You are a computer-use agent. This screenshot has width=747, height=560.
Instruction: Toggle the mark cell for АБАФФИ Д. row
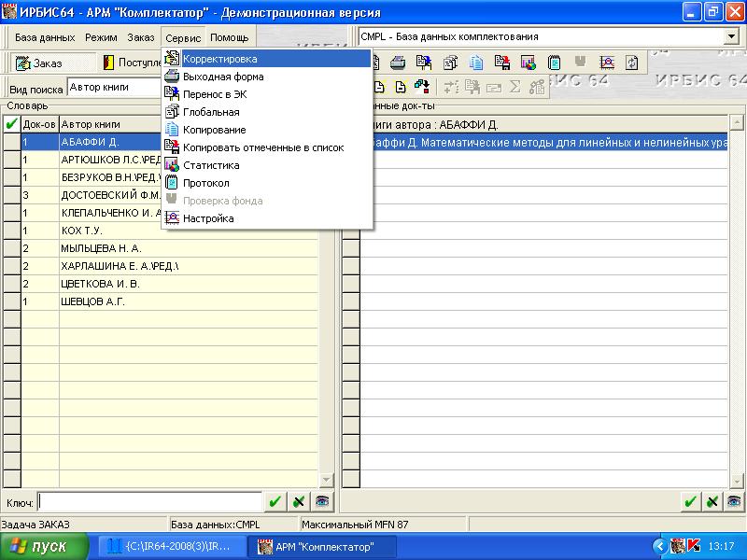[x=12, y=142]
